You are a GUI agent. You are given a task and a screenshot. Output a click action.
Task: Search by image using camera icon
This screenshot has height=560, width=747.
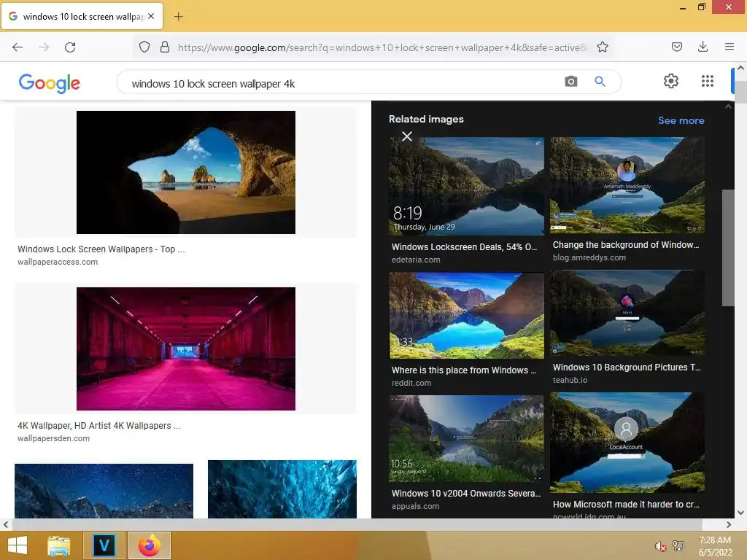[570, 82]
